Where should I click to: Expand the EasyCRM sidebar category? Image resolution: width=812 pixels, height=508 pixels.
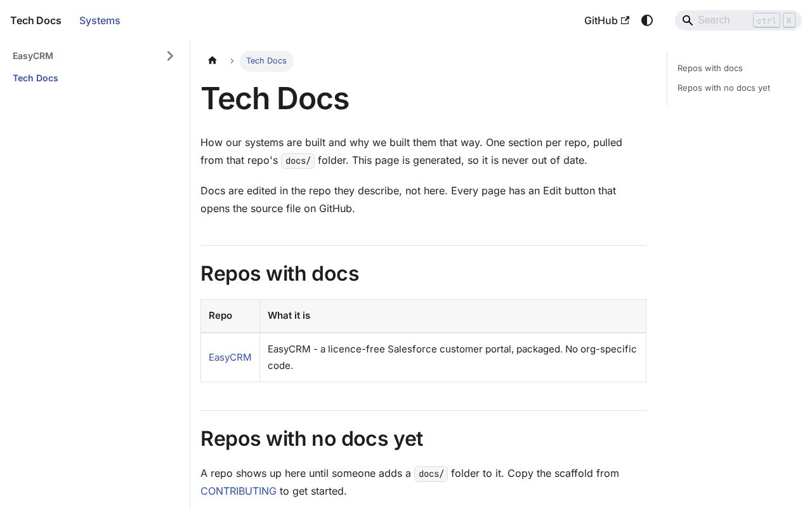(x=170, y=56)
